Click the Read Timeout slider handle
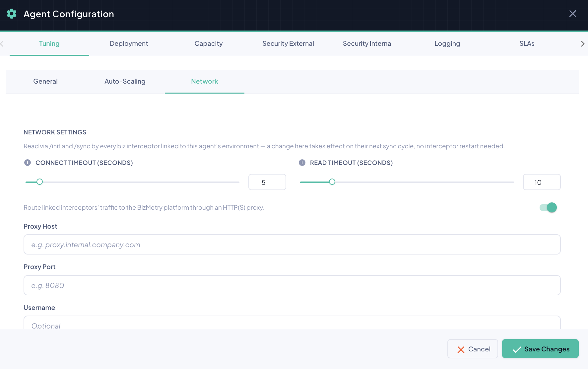This screenshot has width=588, height=369. click(x=332, y=182)
